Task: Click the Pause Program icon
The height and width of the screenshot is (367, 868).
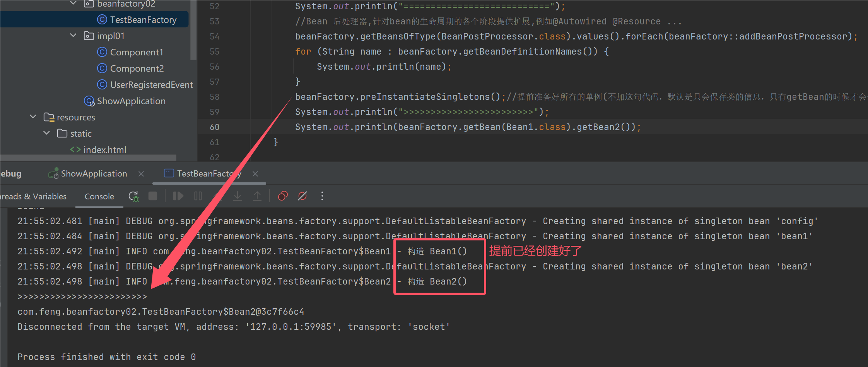Action: click(x=198, y=196)
